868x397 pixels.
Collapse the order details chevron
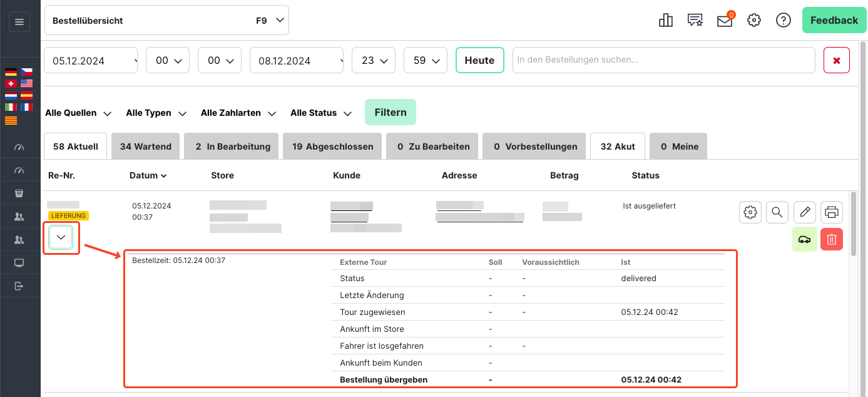[x=61, y=237]
